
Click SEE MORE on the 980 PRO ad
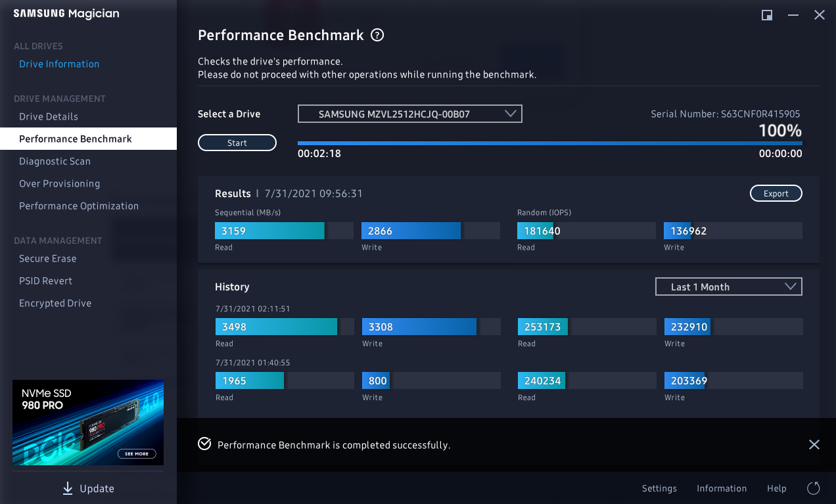(x=137, y=453)
